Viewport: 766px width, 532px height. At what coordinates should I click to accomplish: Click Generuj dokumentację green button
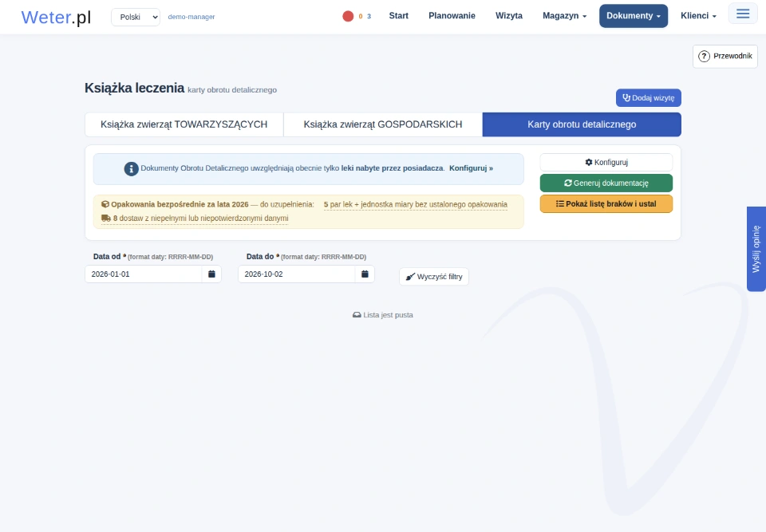click(x=606, y=183)
